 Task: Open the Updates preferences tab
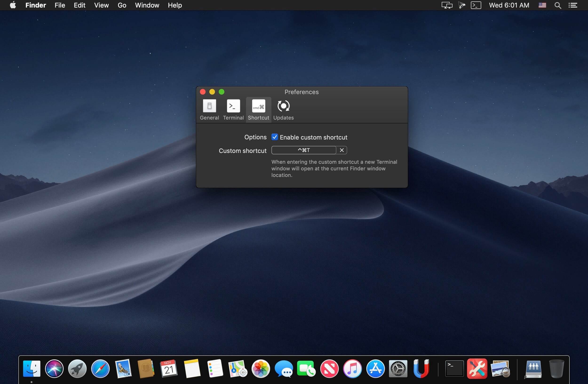(x=283, y=110)
